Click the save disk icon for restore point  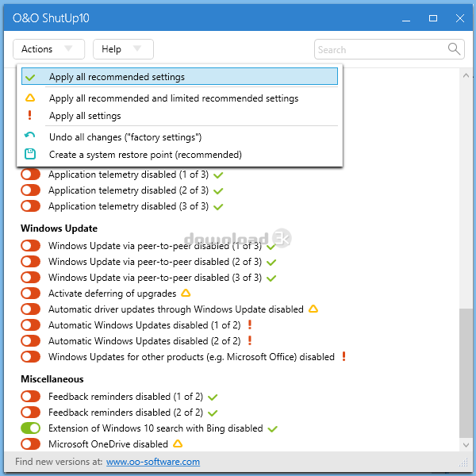tap(30, 154)
